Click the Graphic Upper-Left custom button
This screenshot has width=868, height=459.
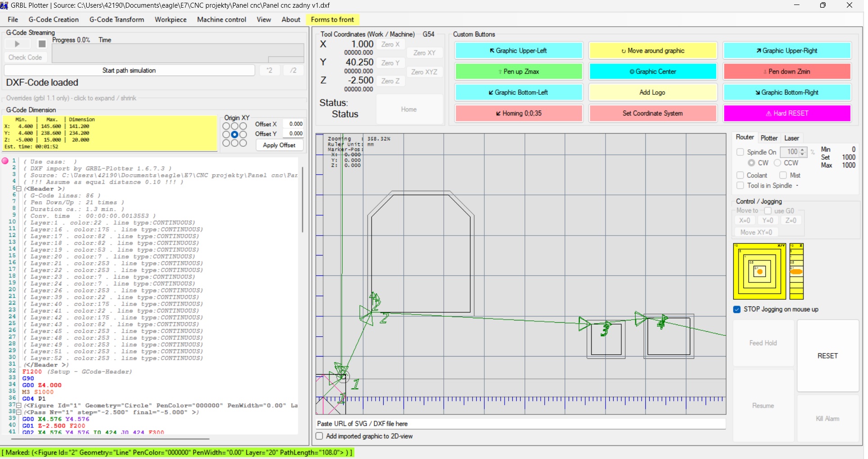coord(519,51)
